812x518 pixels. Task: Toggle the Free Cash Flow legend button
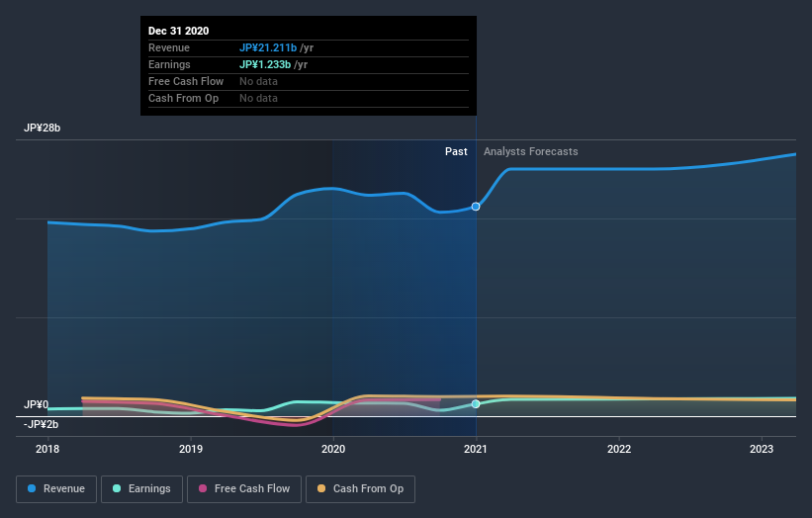pyautogui.click(x=244, y=489)
